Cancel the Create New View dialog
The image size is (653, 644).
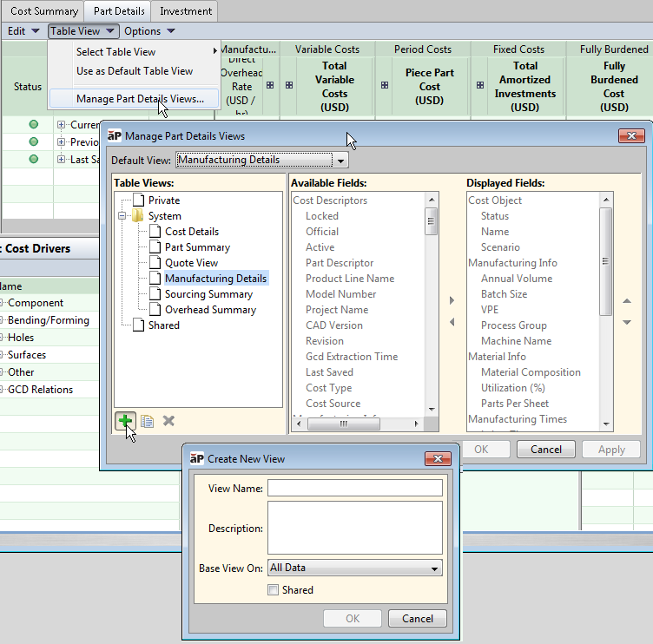(418, 619)
